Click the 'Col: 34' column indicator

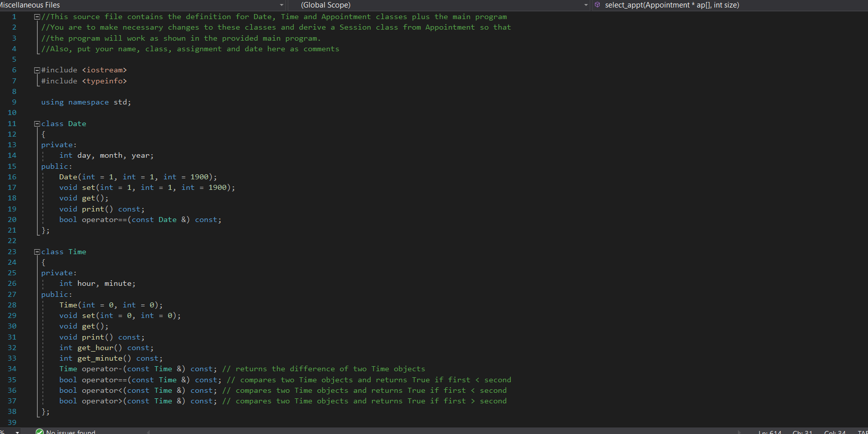(x=835, y=432)
